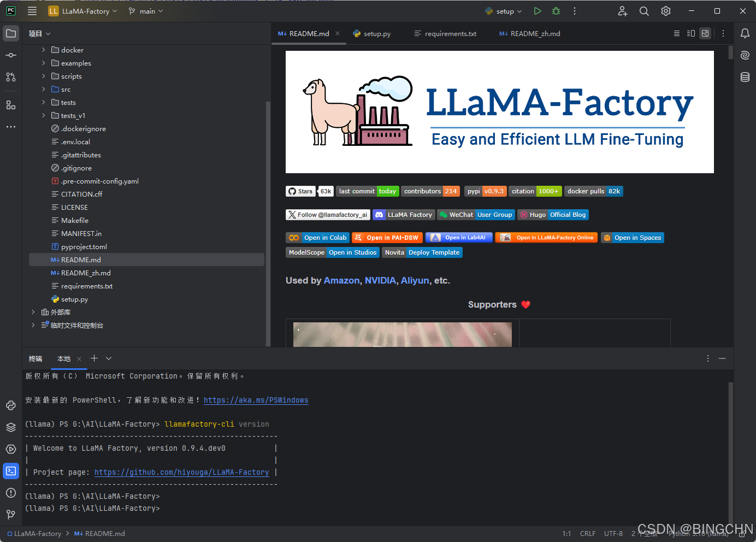Image resolution: width=756 pixels, height=542 pixels.
Task: Switch to the requirements.txt tab
Action: pyautogui.click(x=445, y=33)
